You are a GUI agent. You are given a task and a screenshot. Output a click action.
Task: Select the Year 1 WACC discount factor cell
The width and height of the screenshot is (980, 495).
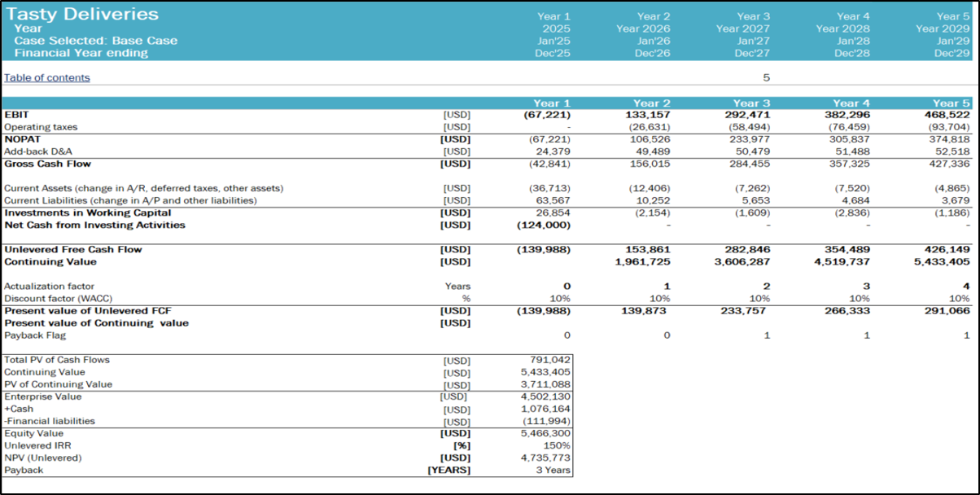tap(560, 299)
